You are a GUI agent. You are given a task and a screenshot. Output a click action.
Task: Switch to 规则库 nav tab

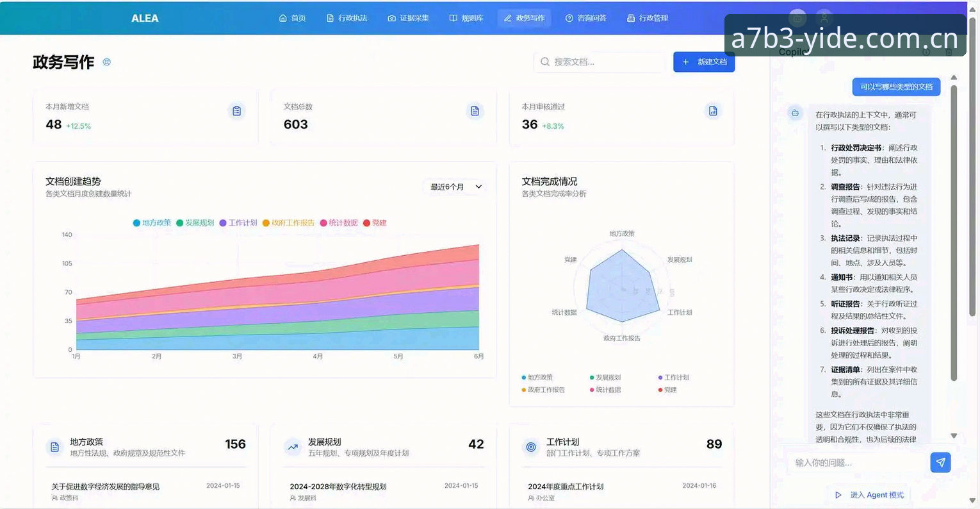(466, 18)
